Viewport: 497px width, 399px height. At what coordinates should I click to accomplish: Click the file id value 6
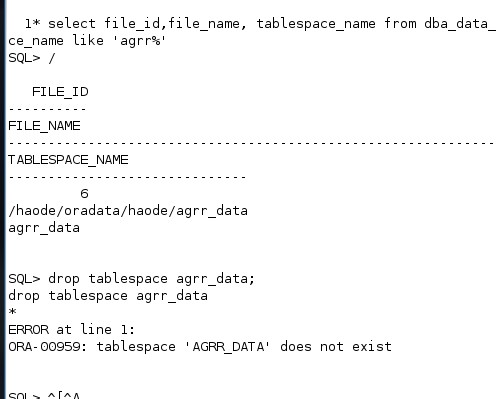coord(84,194)
